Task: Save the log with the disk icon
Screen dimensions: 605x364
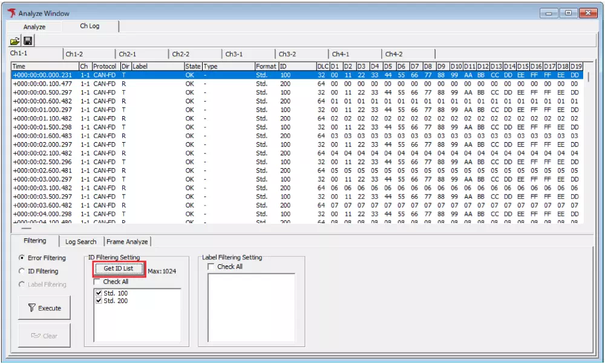Action: pos(28,40)
